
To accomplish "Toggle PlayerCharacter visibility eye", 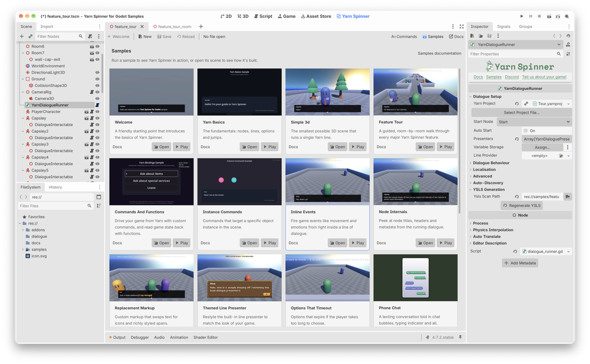I will [x=97, y=112].
